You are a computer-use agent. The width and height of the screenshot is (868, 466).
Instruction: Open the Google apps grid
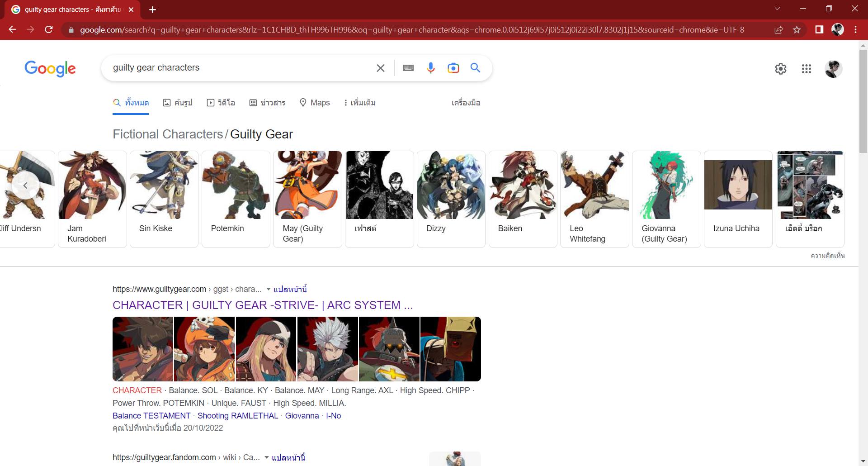tap(807, 69)
